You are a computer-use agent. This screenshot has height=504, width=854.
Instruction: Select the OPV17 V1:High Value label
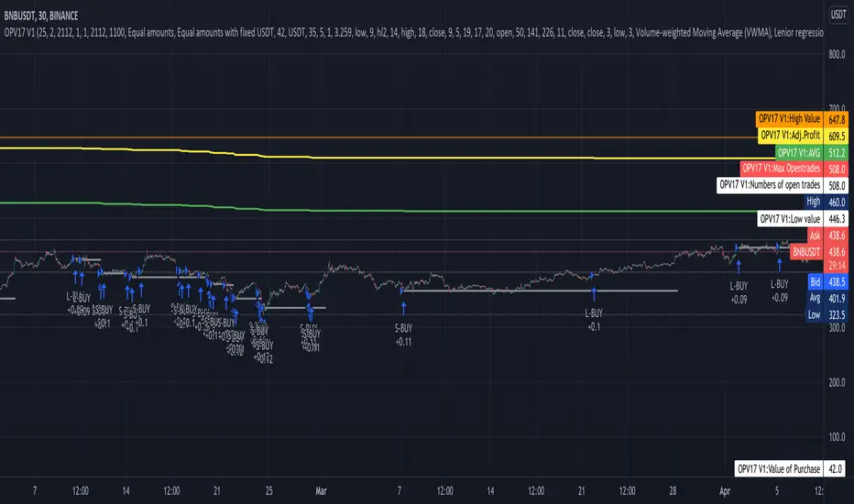[x=802, y=119]
